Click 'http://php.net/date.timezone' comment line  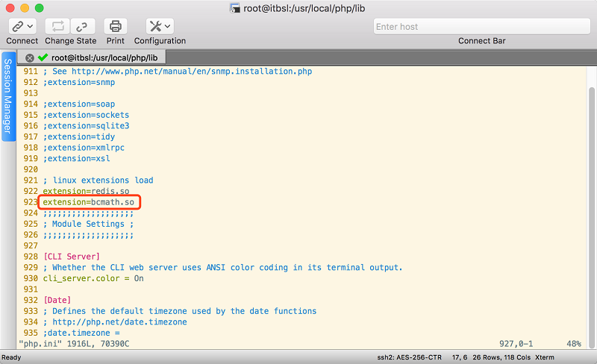point(115,322)
